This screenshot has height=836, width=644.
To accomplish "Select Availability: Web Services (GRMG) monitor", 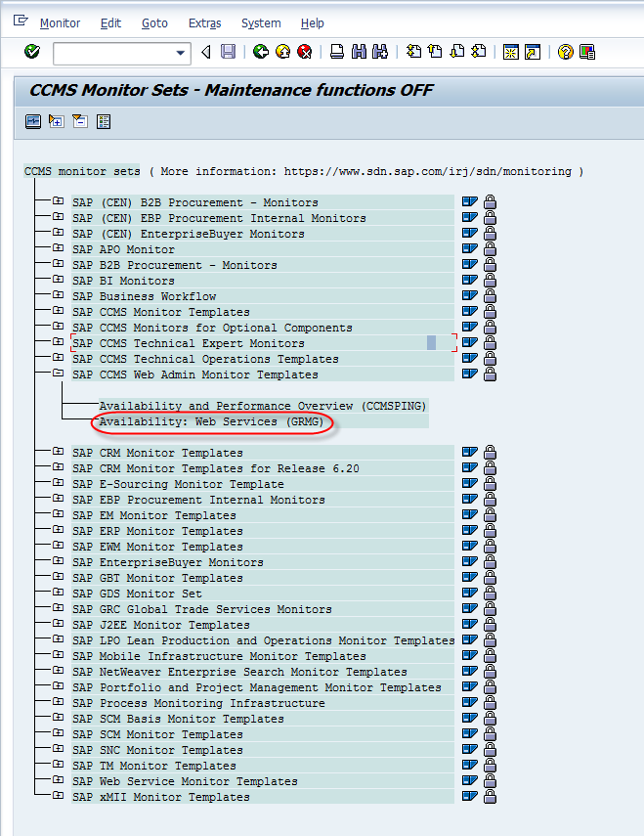I will (x=211, y=421).
